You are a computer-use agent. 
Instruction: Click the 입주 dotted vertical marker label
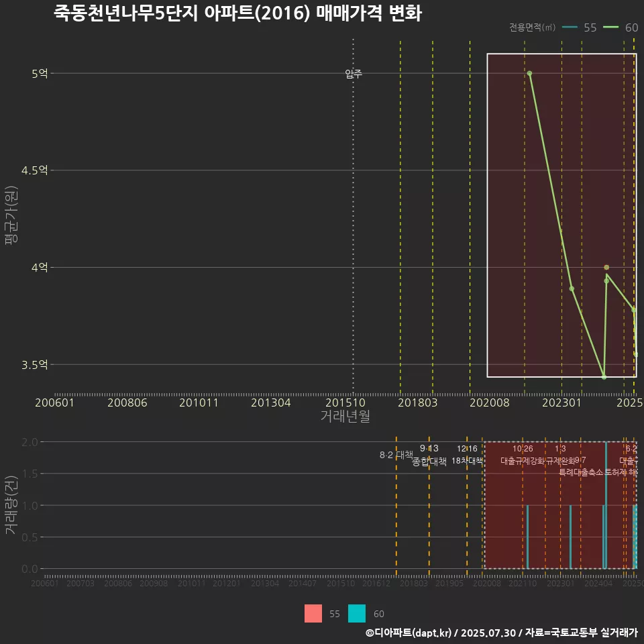pyautogui.click(x=354, y=74)
